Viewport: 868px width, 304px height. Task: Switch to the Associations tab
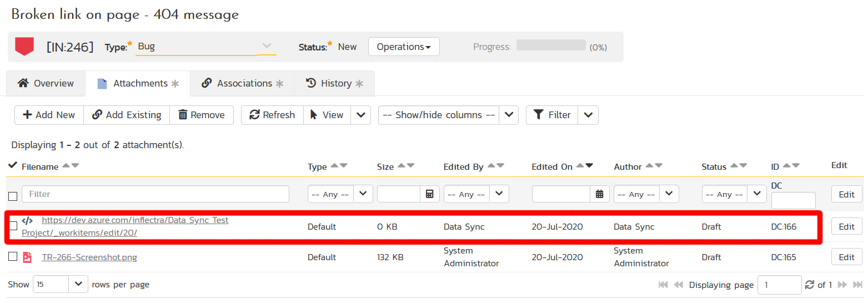point(242,83)
